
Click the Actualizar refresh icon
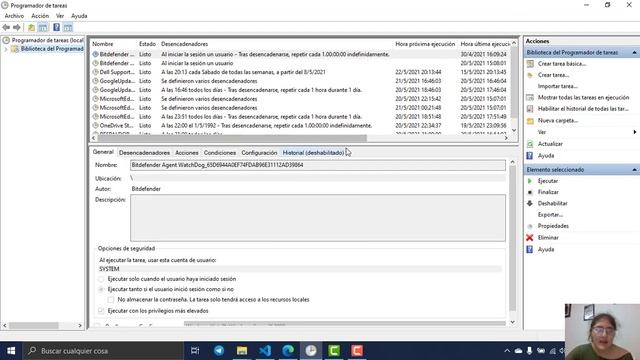pyautogui.click(x=530, y=144)
